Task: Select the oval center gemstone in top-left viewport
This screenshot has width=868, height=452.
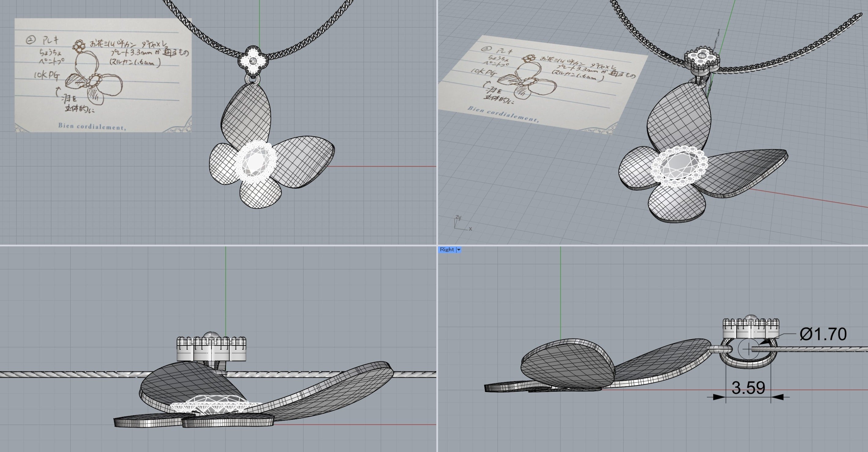Action: coord(256,162)
